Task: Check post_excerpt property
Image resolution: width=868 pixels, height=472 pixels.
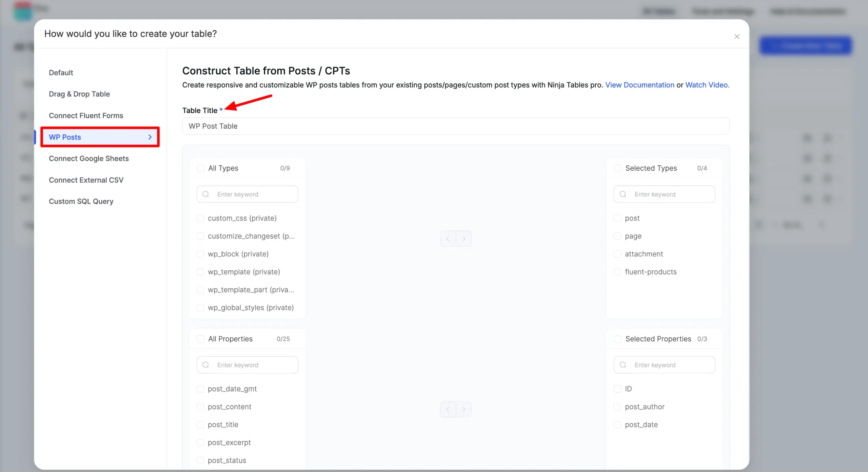Action: [200, 442]
